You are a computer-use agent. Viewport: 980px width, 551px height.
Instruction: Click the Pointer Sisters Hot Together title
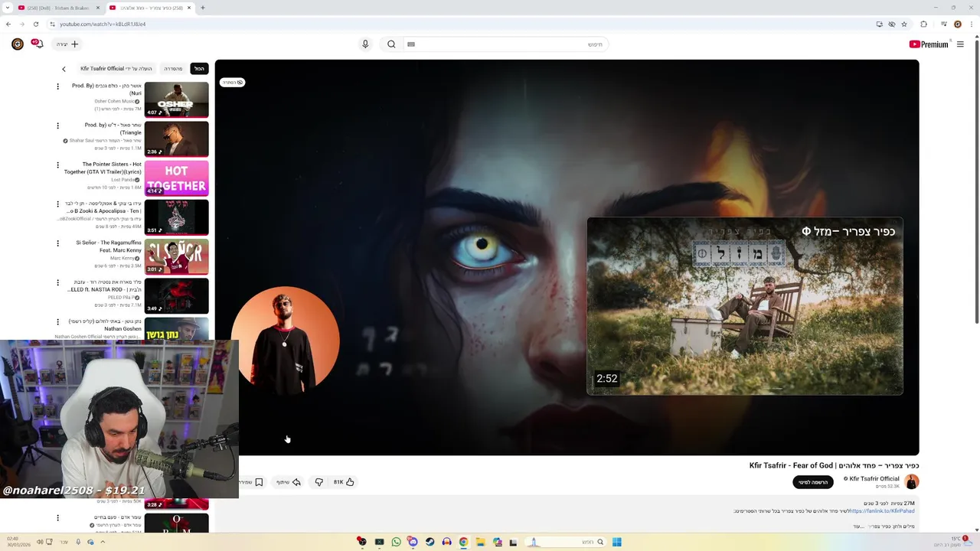(103, 168)
